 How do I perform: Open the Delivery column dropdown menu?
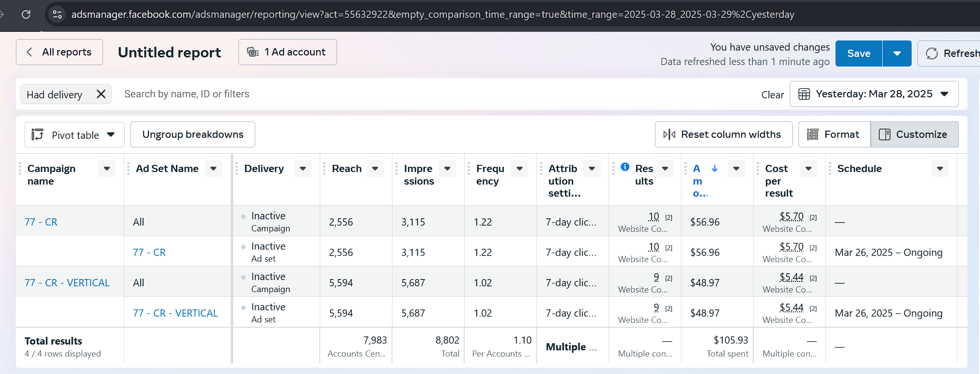tap(303, 169)
